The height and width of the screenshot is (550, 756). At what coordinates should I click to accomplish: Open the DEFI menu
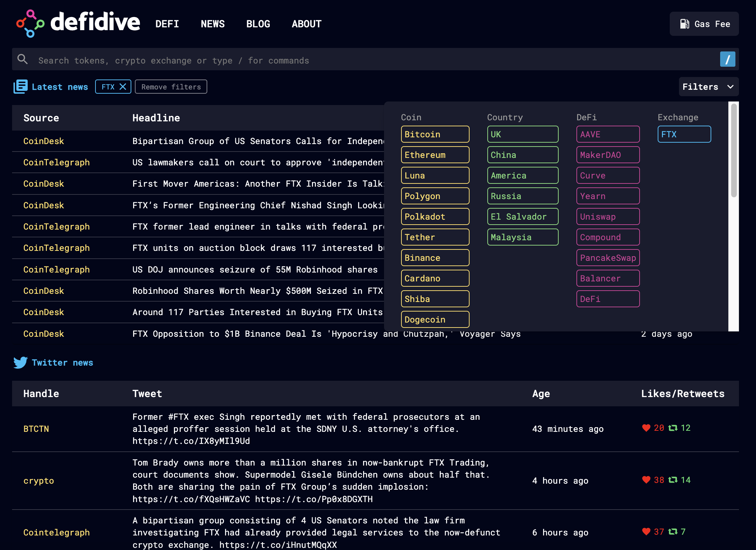[x=167, y=24]
